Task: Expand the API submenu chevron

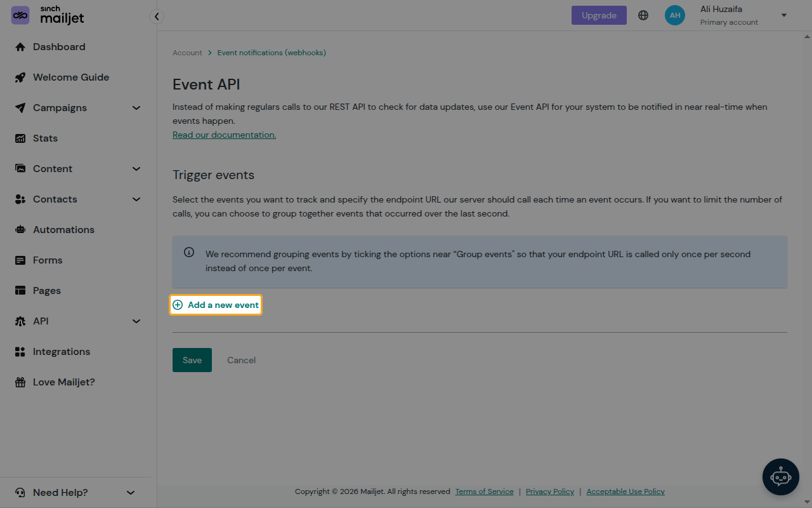Action: coord(136,321)
